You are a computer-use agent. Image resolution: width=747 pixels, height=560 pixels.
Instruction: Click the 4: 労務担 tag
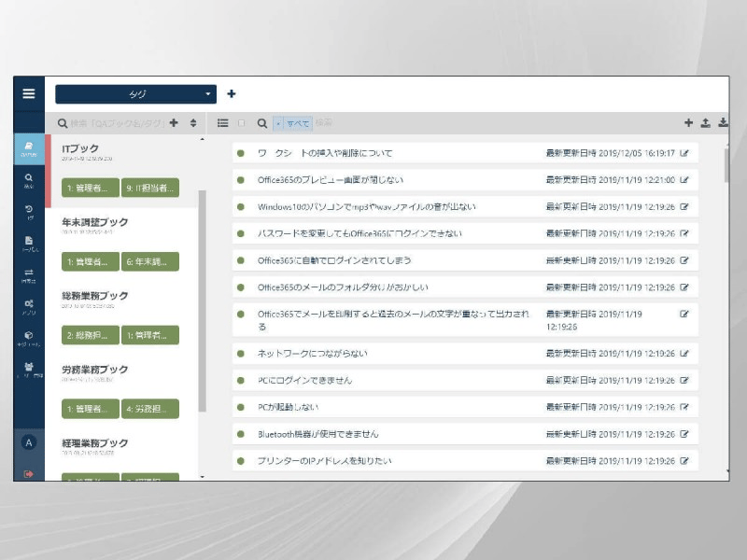click(x=150, y=409)
